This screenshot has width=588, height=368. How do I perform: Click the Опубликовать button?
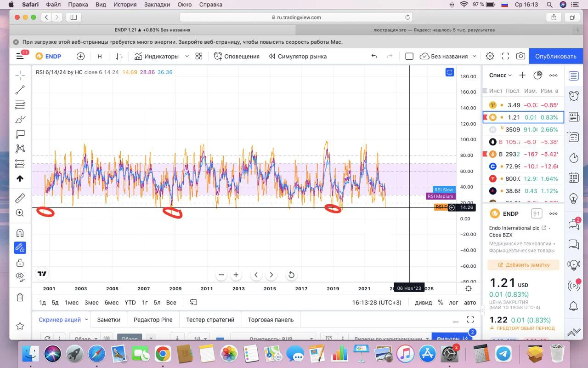pyautogui.click(x=555, y=56)
